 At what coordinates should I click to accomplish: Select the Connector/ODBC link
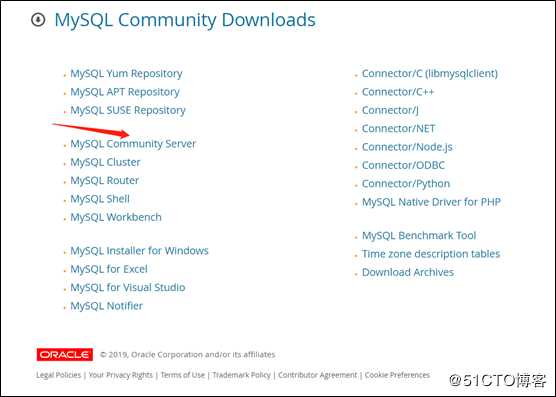pyautogui.click(x=403, y=166)
